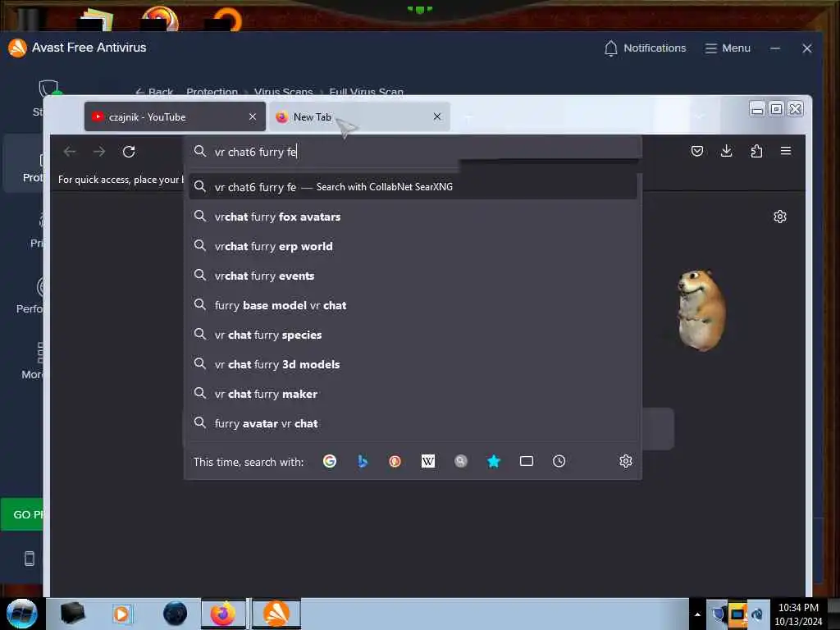Open Avast mobile phone icon in sidebar
840x630 pixels.
pyautogui.click(x=30, y=559)
